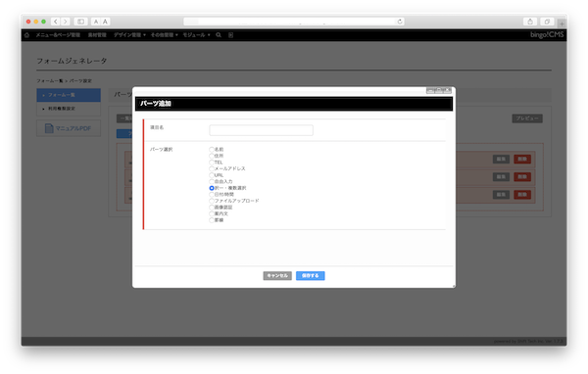588x374 pixels.
Task: Show all tabs overview button
Action: [547, 22]
